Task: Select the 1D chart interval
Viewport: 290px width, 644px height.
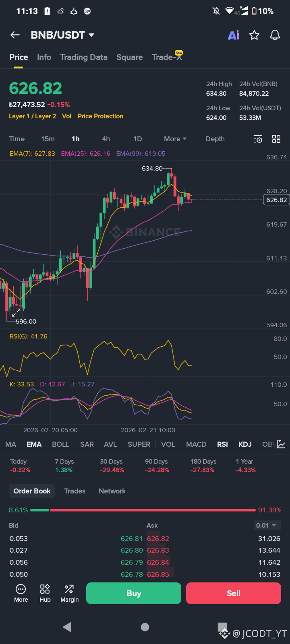Action: coord(138,139)
